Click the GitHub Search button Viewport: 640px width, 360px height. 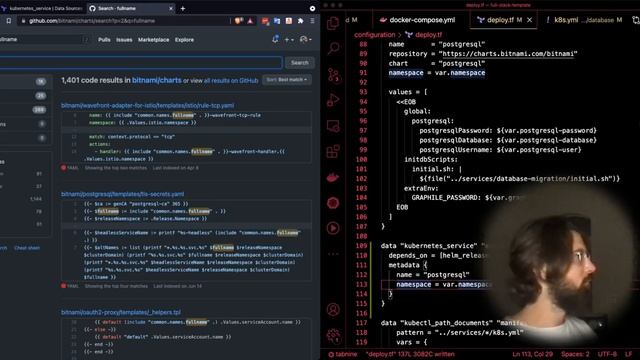[300, 62]
